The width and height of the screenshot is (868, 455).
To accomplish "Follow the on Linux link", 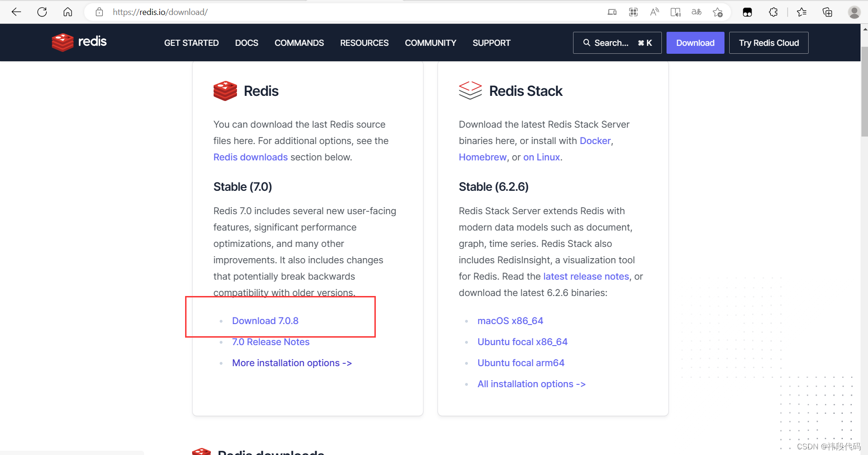I will tap(541, 157).
